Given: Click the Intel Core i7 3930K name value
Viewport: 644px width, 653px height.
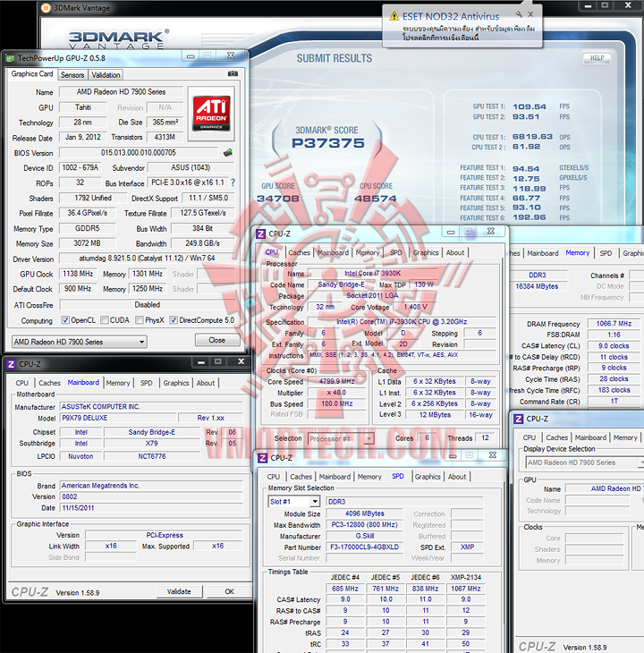Looking at the screenshot, I should (372, 273).
